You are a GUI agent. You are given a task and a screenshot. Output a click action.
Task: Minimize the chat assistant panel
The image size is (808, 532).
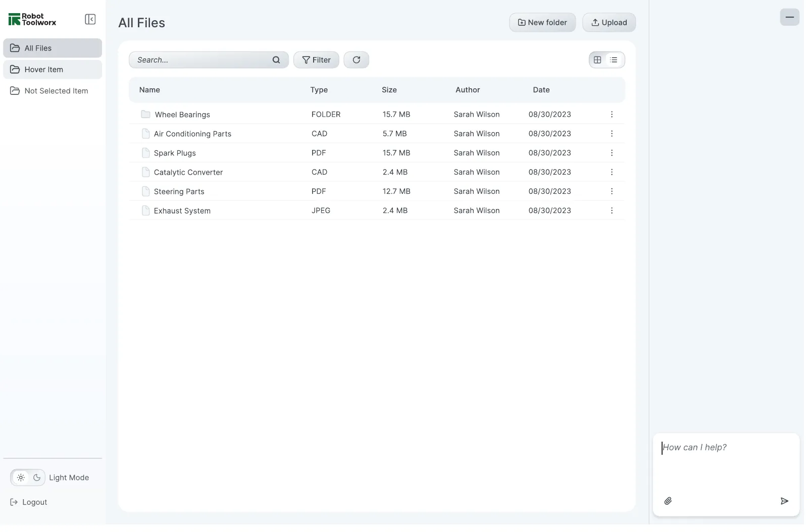(x=789, y=17)
